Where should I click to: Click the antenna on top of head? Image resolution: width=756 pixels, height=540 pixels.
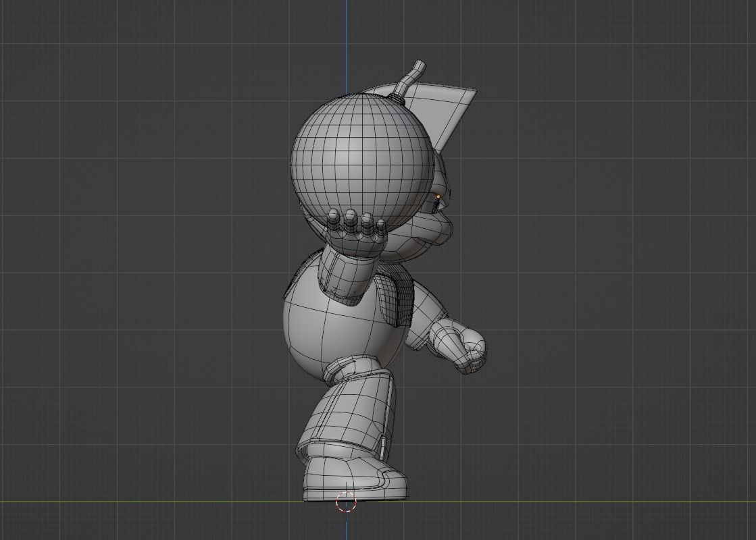(409, 80)
